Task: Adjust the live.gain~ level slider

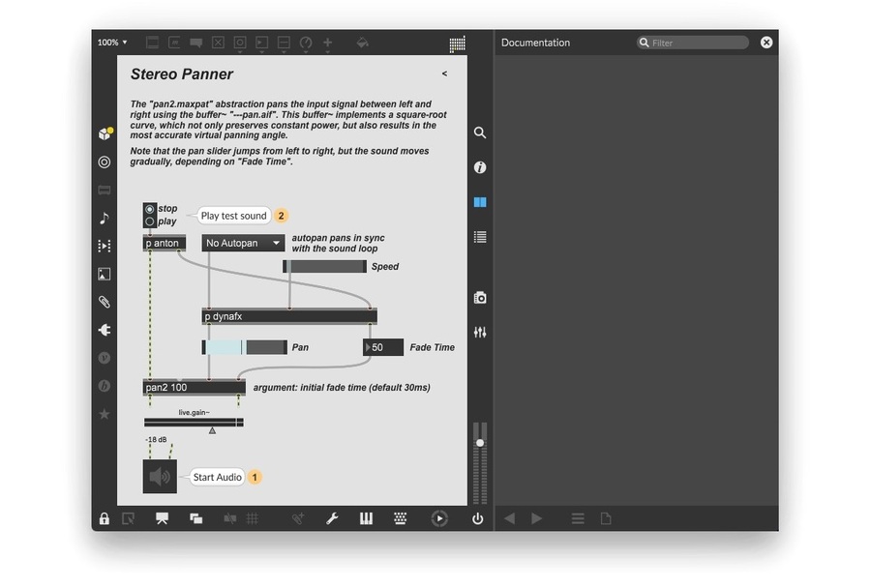Action: click(194, 423)
